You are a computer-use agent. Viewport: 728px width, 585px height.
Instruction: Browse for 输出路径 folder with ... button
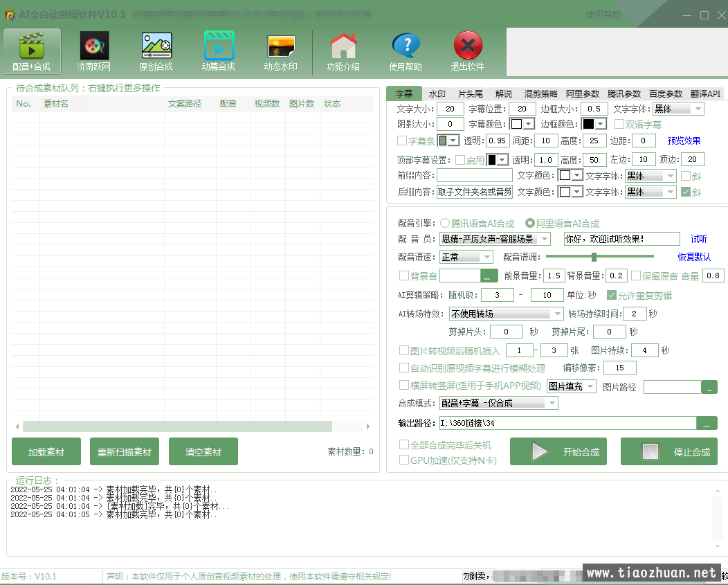707,423
